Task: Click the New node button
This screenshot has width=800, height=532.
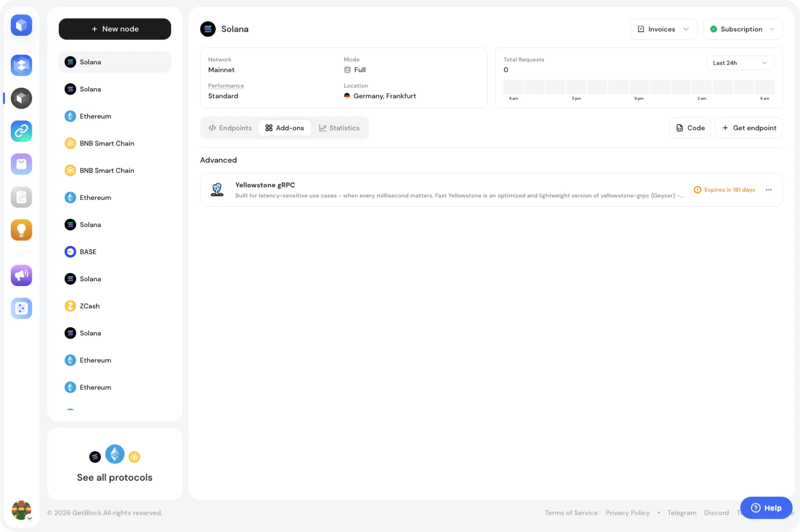Action: point(115,29)
